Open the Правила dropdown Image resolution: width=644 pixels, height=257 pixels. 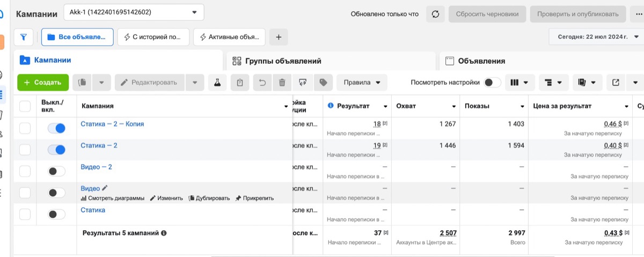click(362, 83)
